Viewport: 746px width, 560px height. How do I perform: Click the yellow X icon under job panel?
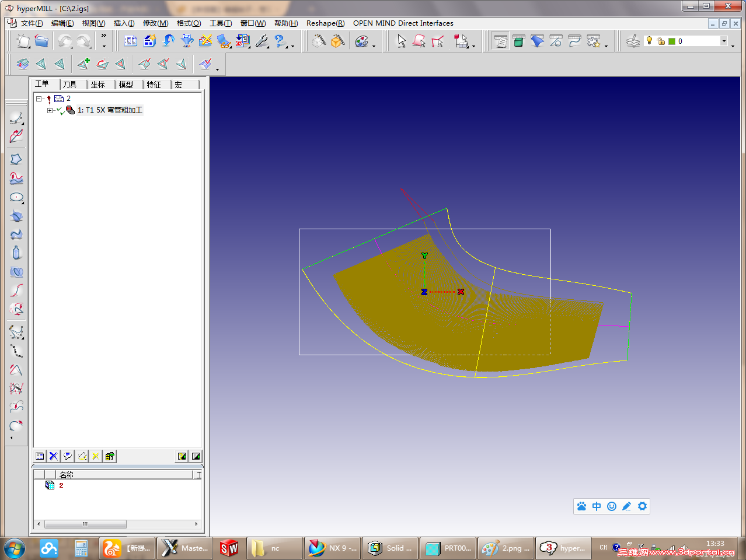pyautogui.click(x=96, y=456)
